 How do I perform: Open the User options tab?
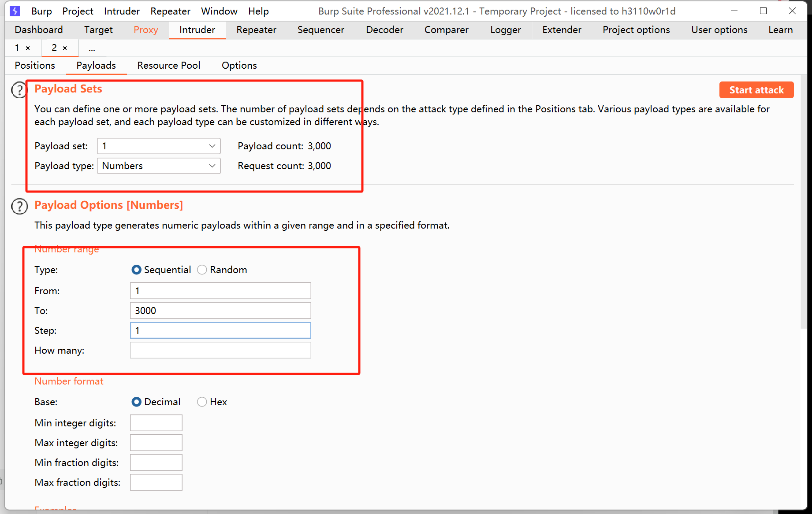(719, 30)
